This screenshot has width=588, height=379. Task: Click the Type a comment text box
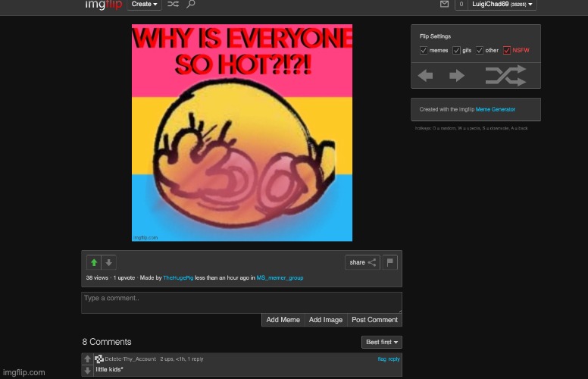click(x=241, y=302)
